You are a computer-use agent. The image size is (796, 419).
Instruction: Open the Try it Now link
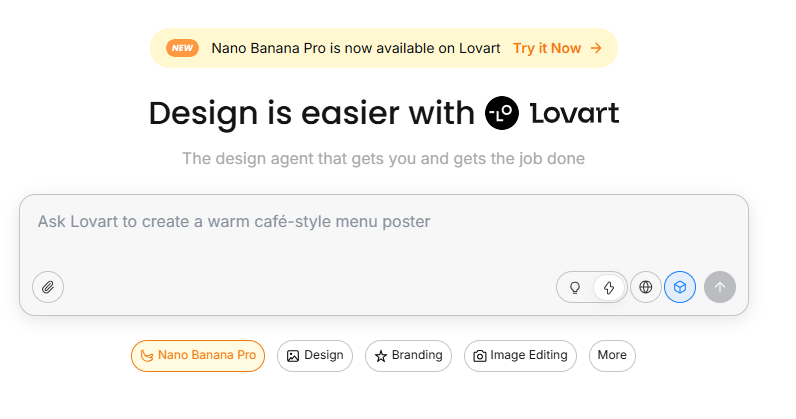[x=547, y=48]
